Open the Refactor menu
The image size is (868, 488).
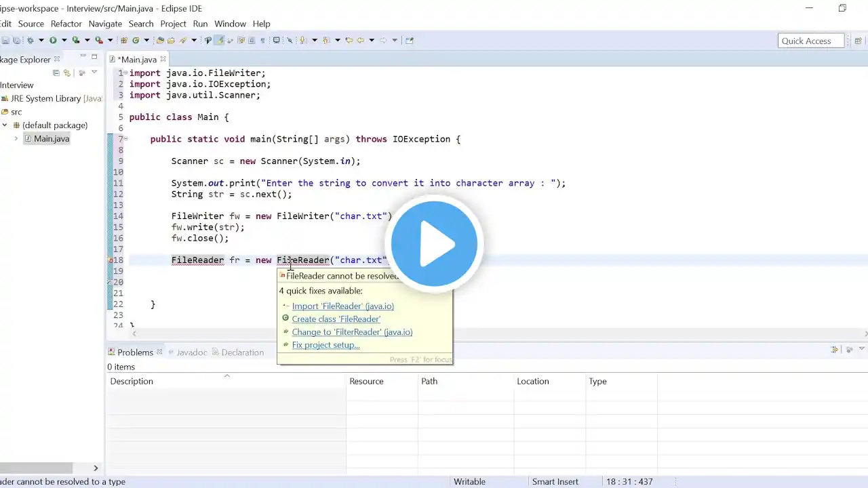[66, 24]
